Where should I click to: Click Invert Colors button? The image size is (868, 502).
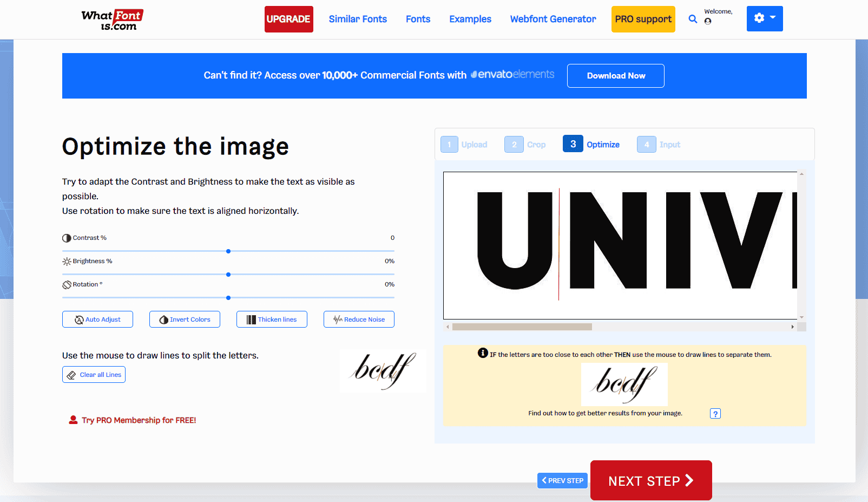pyautogui.click(x=185, y=320)
